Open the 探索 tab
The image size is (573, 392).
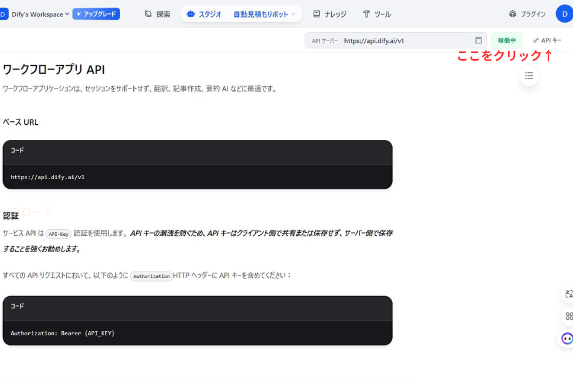coord(157,14)
